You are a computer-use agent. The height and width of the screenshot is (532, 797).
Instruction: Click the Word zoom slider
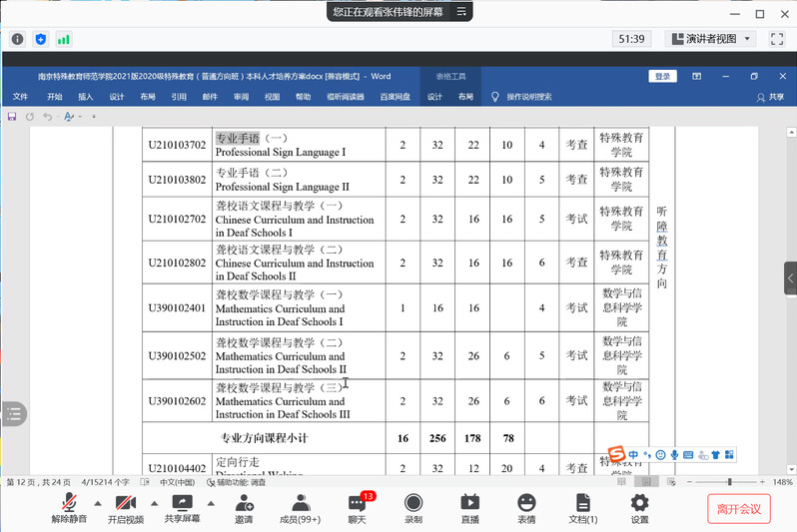[728, 482]
